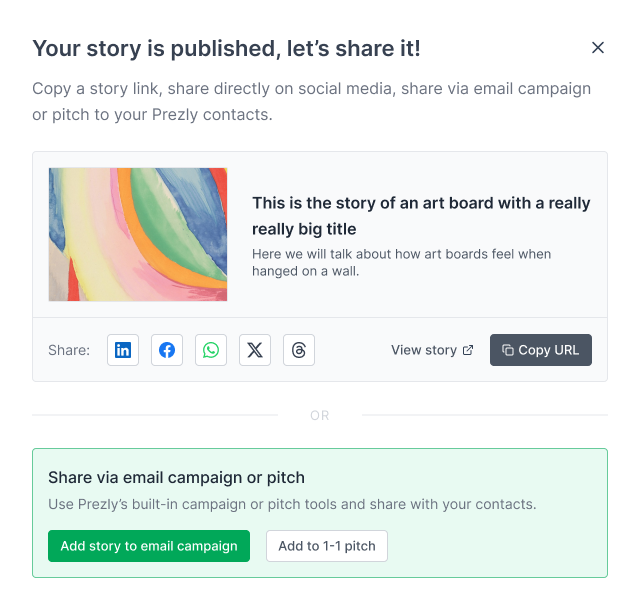Close the share story dialog
The image size is (640, 610).
pyautogui.click(x=598, y=48)
